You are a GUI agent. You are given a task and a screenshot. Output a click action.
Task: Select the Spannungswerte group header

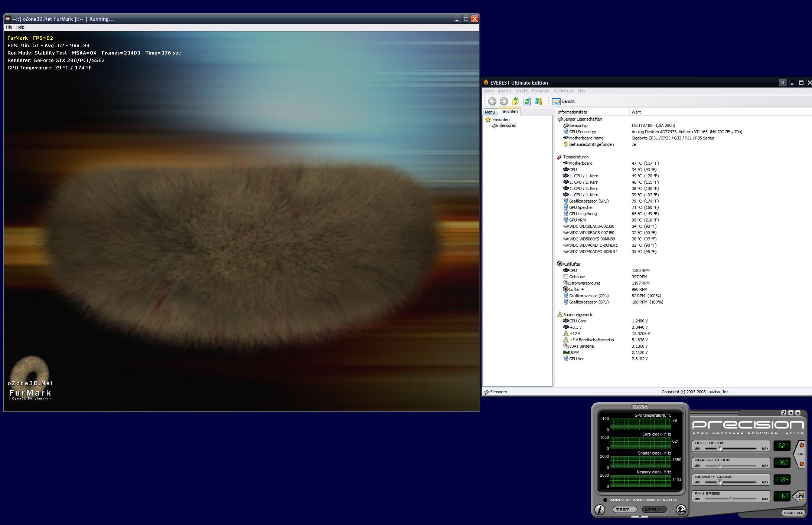click(x=575, y=315)
